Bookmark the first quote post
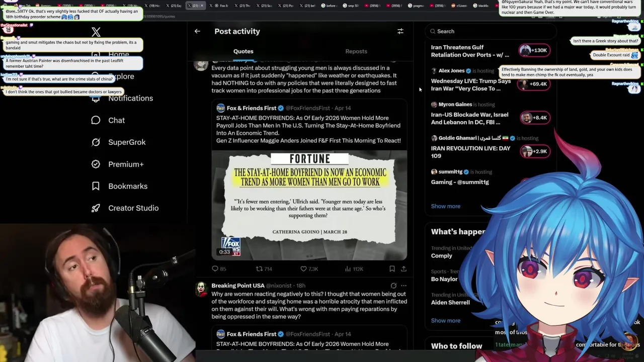Viewport: 644px width, 362px height. click(x=392, y=269)
